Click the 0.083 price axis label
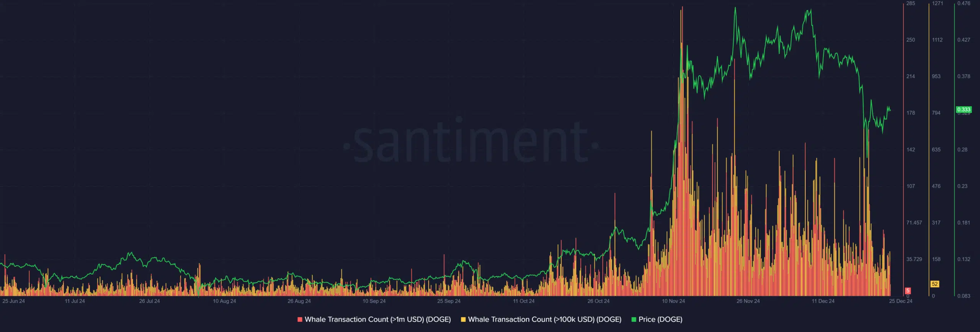Image resolution: width=980 pixels, height=332 pixels. coord(964,296)
